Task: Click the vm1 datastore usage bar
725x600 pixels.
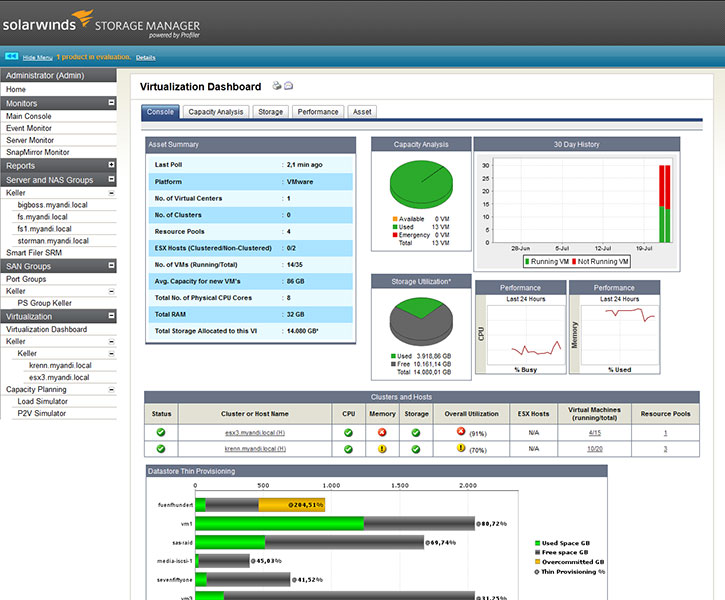Action: click(335, 523)
